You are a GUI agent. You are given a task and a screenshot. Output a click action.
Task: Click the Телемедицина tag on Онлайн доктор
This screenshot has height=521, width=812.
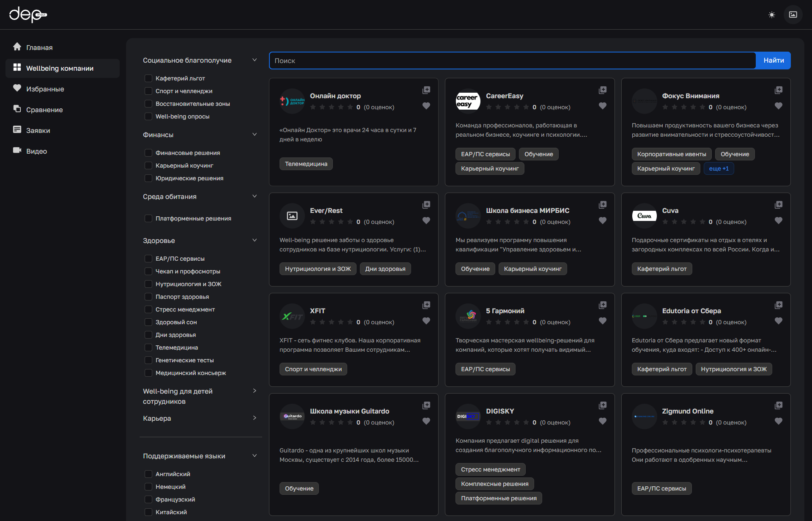coord(306,164)
